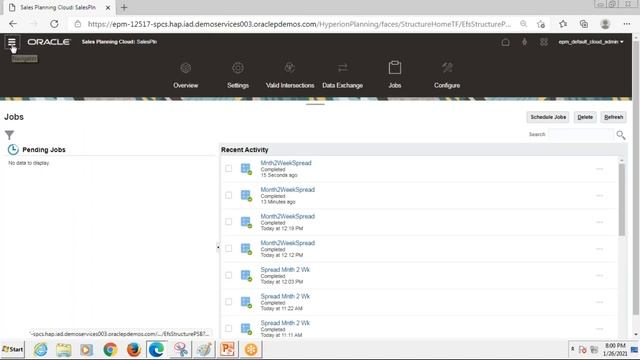640x360 pixels.
Task: Open the filter funnel icon
Action: click(9, 135)
